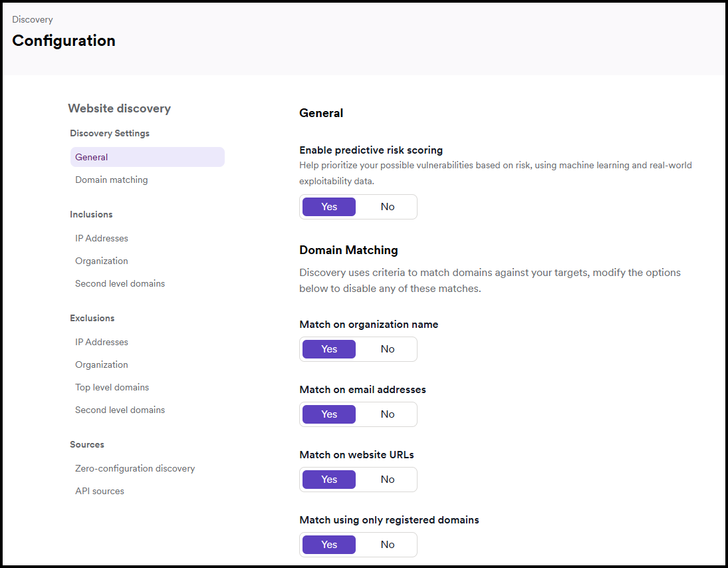Confirm Yes for email address matching
Viewport: 728px width, 568px height.
click(x=328, y=414)
